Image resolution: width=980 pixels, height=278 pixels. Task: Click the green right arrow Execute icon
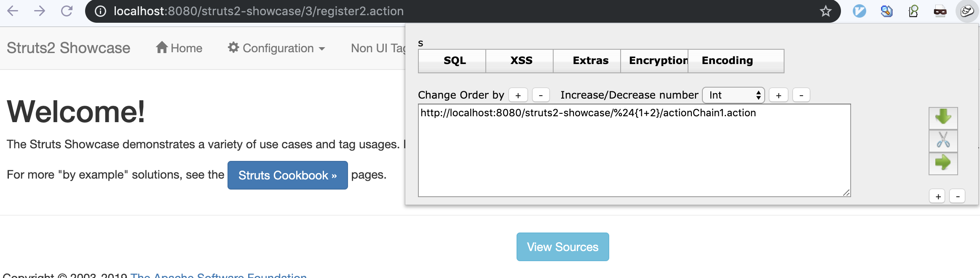943,163
